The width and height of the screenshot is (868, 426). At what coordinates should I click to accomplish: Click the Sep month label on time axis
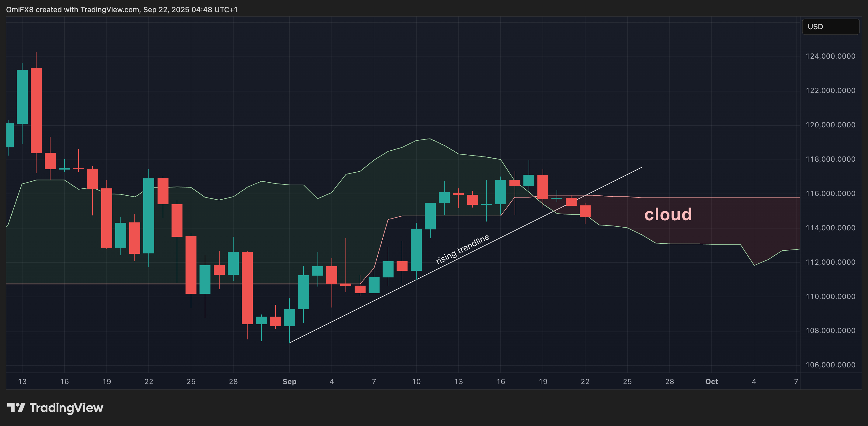[290, 382]
